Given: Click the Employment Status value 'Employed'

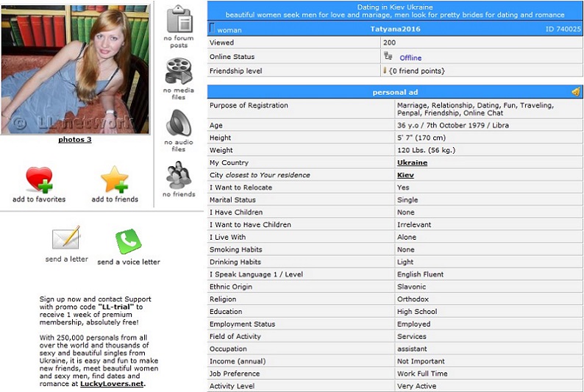Looking at the screenshot, I should (414, 324).
